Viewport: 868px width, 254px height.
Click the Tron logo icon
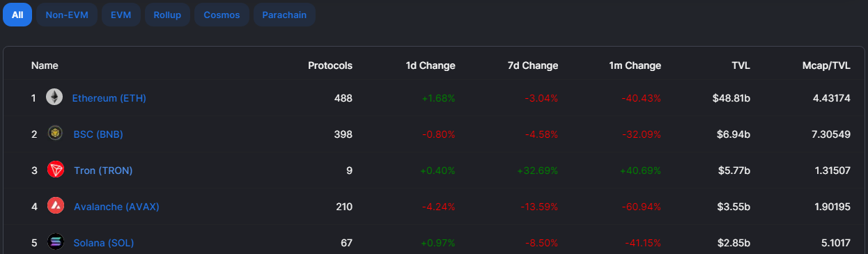point(55,170)
